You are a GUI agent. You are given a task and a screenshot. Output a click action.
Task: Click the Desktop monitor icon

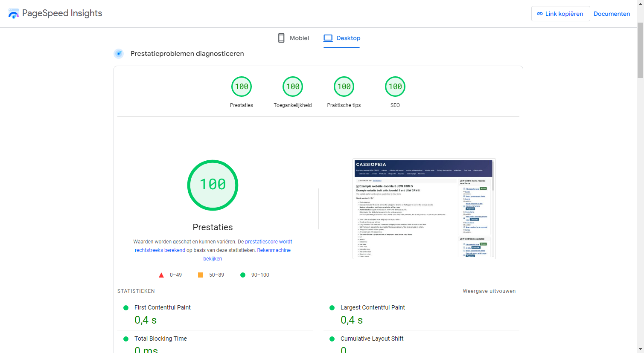click(x=328, y=38)
